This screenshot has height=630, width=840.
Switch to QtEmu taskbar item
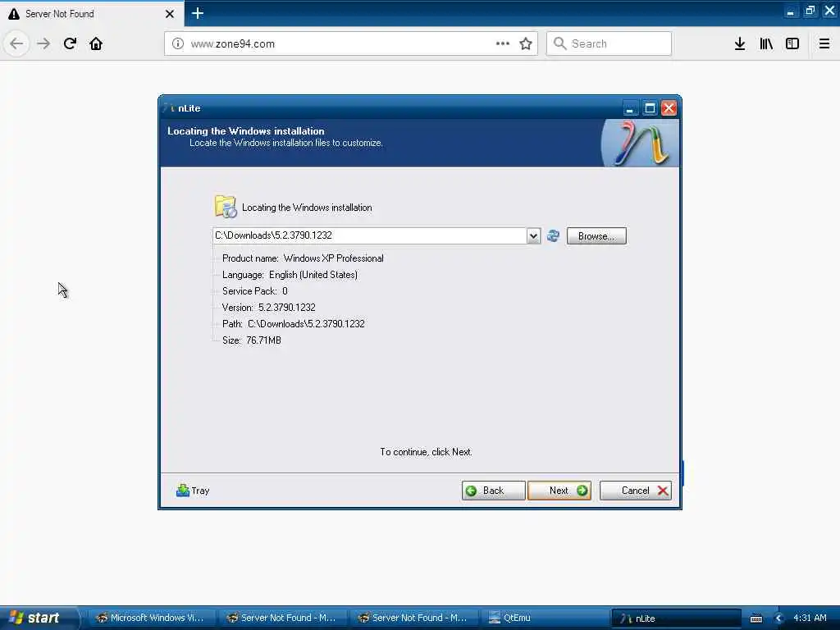545,618
